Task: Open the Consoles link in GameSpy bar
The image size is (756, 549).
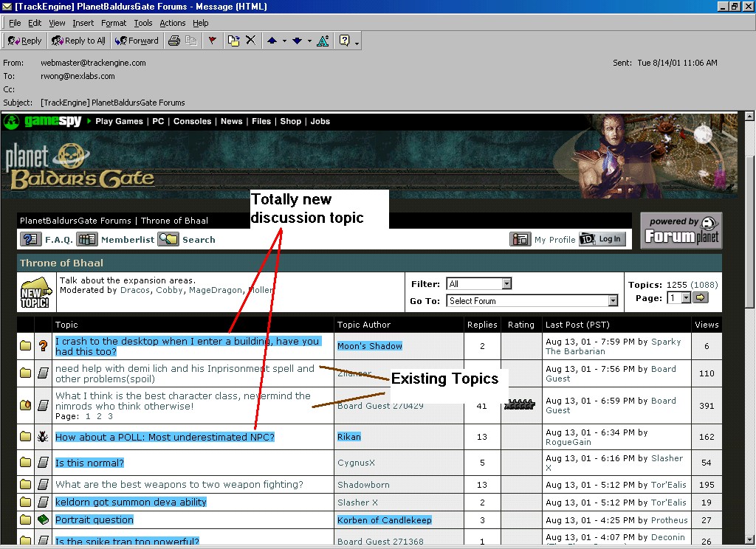Action: coord(193,122)
